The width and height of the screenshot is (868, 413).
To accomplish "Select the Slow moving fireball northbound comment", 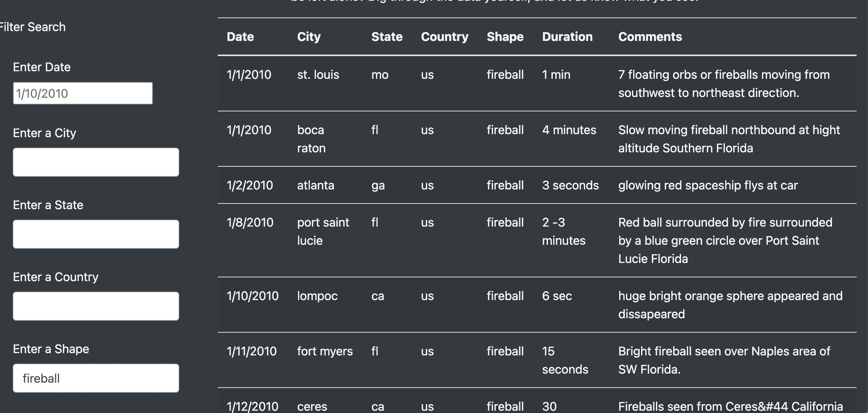I will click(729, 139).
